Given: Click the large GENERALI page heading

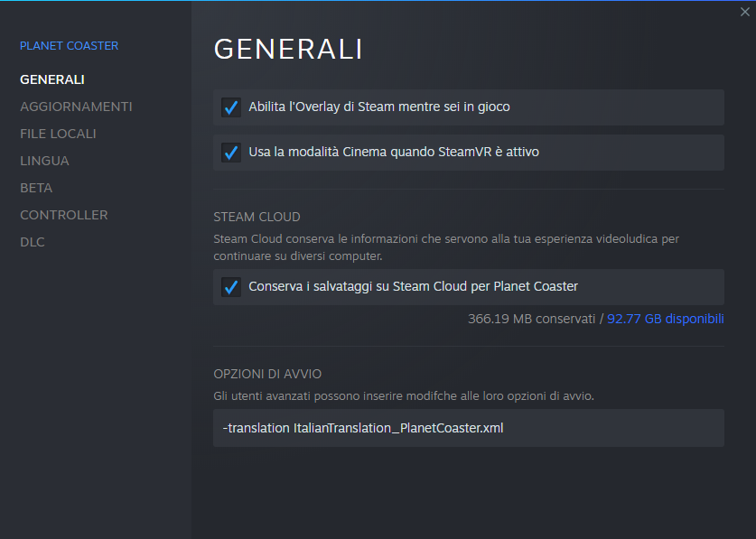Looking at the screenshot, I should click(288, 49).
